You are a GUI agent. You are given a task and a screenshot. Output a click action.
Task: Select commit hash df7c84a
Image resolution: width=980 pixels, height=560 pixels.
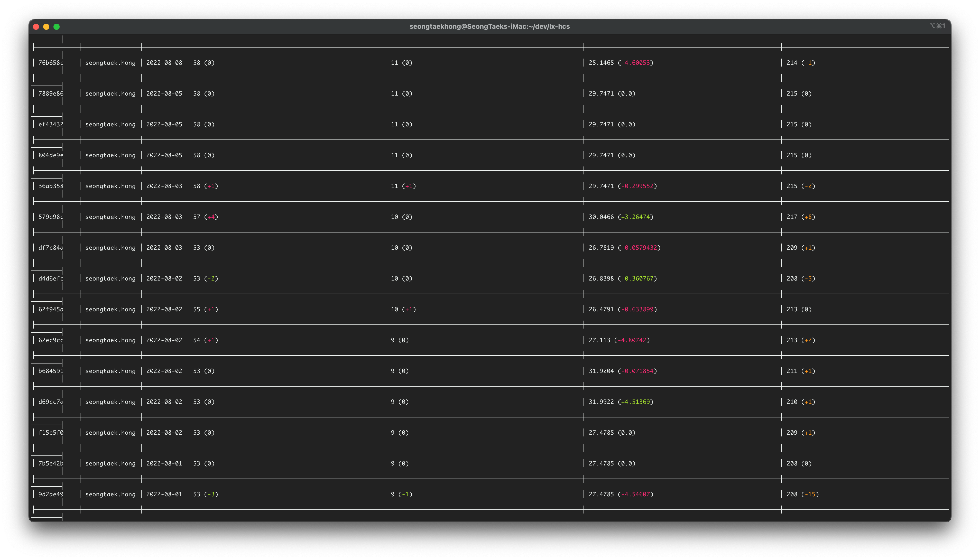[51, 248]
